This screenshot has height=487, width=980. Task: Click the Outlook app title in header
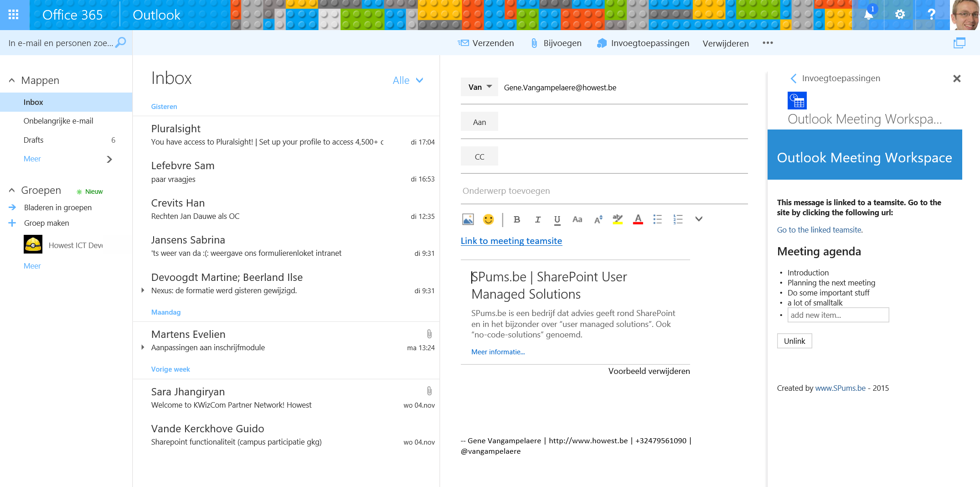click(156, 15)
